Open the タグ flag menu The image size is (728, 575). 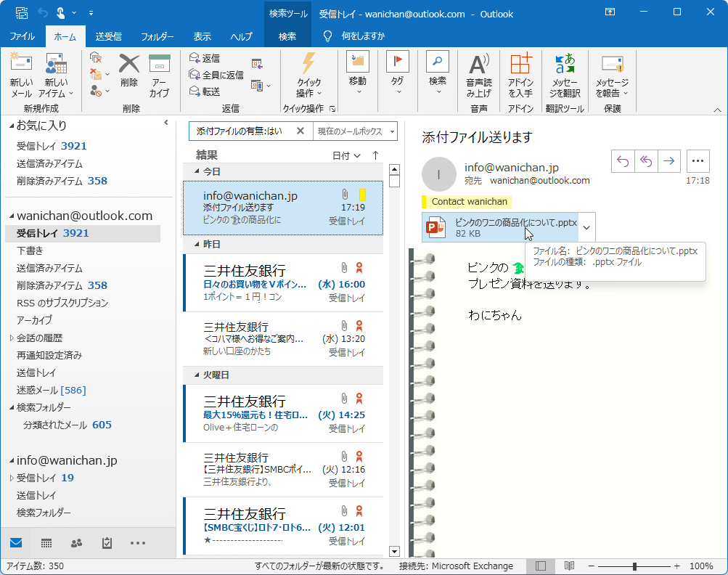pyautogui.click(x=398, y=73)
